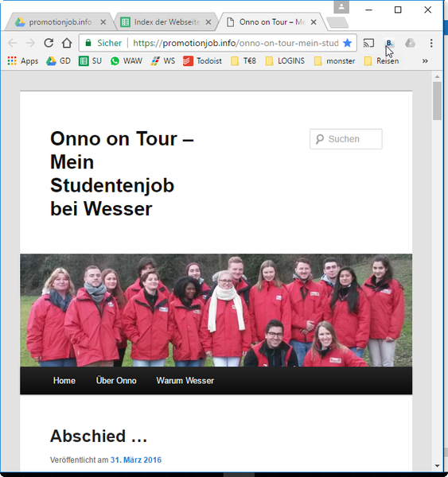448x477 pixels.
Task: Open the Cast screen icon
Action: pyautogui.click(x=368, y=43)
